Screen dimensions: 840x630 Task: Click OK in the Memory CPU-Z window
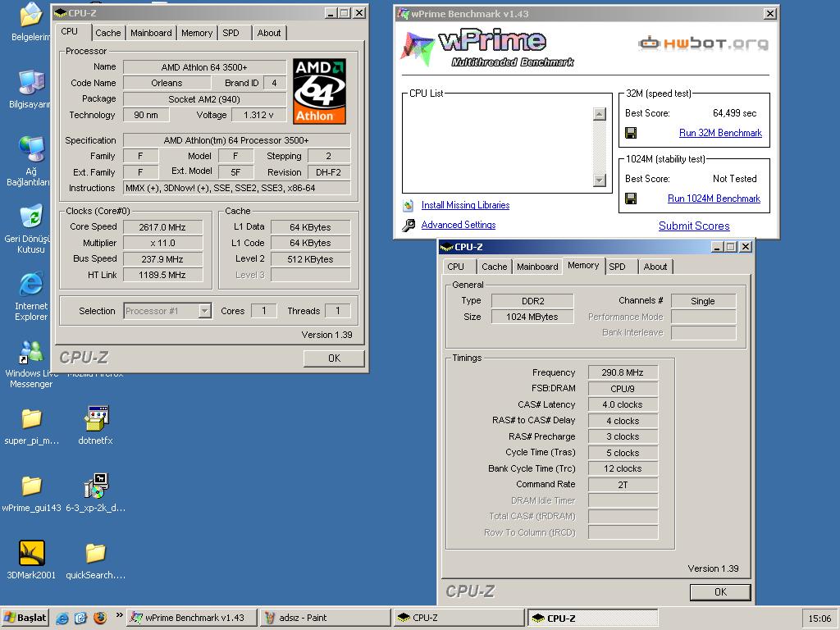pyautogui.click(x=720, y=592)
